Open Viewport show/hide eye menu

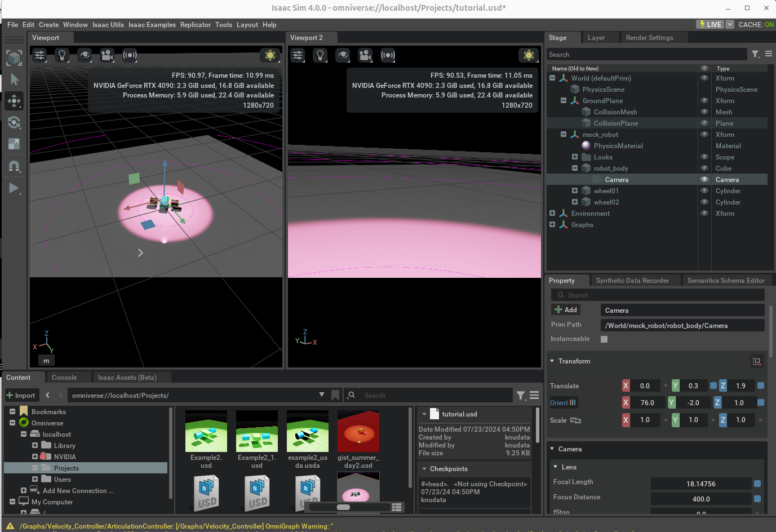85,55
